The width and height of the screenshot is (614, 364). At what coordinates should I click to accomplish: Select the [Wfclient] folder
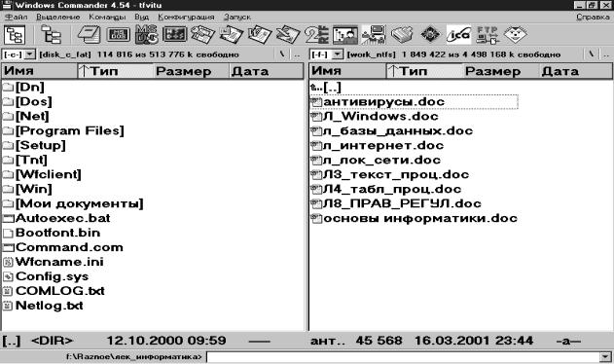[x=42, y=174]
